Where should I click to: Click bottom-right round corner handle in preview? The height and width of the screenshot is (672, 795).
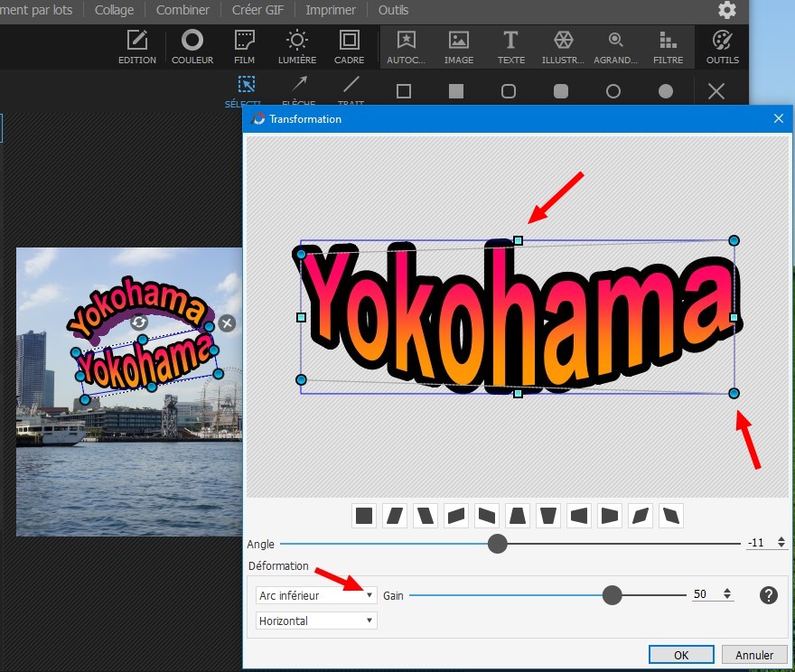(x=734, y=393)
